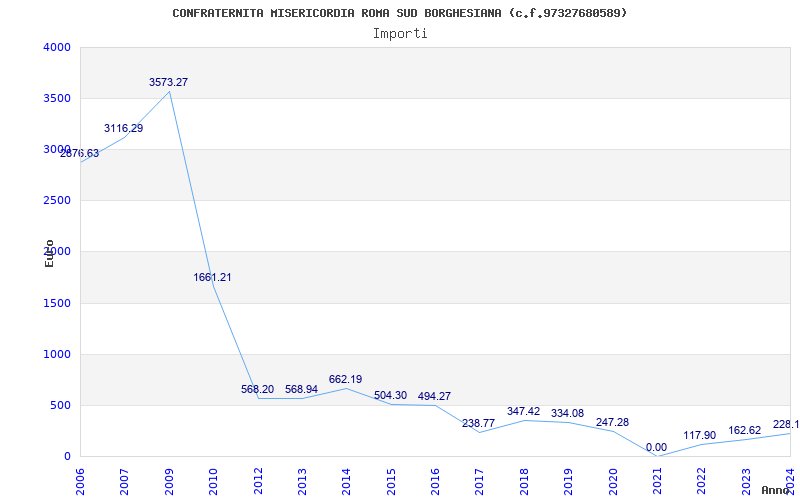The height and width of the screenshot is (500, 800).
Task: Click the 2006 x-axis year label
Action: click(x=80, y=482)
